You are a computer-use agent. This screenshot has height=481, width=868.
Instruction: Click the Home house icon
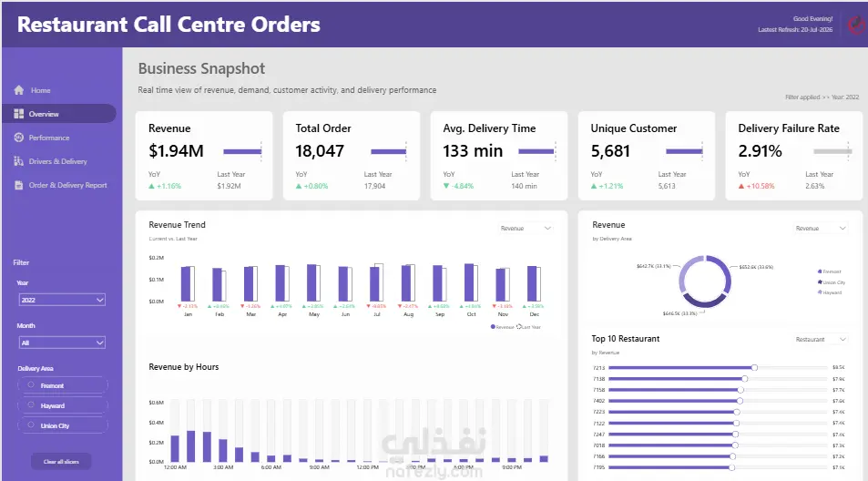[19, 90]
